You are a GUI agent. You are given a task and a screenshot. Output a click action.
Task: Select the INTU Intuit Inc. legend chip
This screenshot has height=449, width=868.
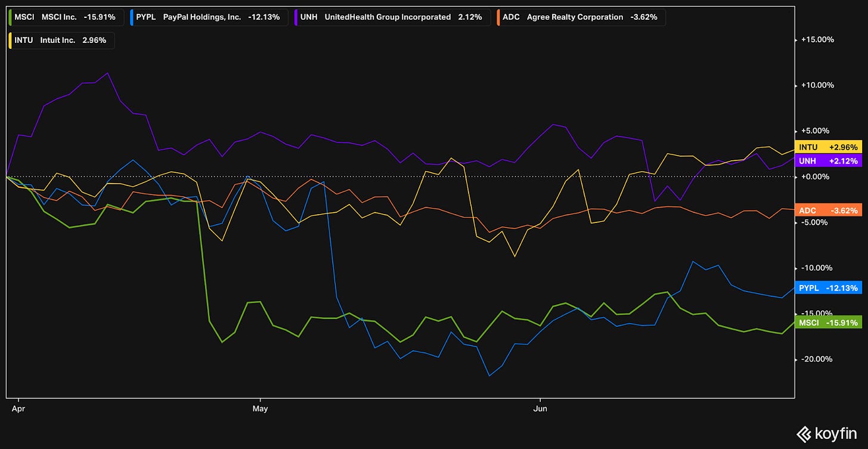click(62, 41)
